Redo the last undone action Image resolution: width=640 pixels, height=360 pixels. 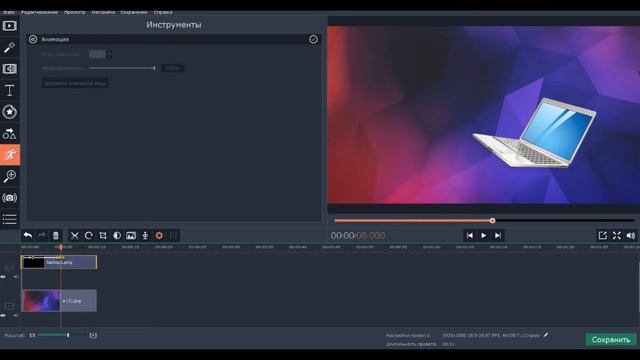click(41, 236)
